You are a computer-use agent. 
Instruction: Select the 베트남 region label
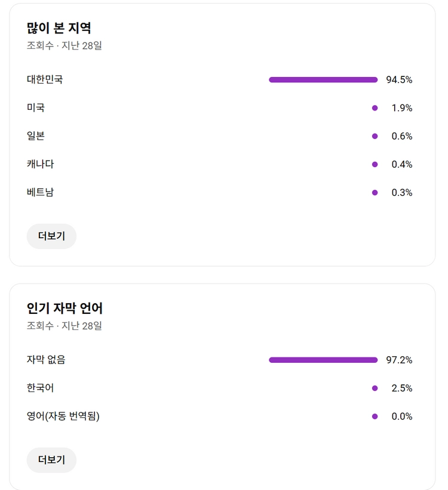pyautogui.click(x=41, y=192)
